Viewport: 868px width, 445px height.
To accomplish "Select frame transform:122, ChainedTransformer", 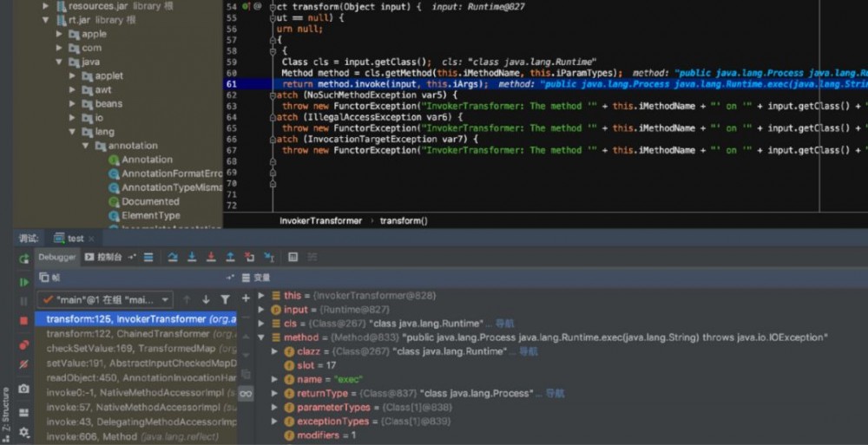I will tap(135, 334).
